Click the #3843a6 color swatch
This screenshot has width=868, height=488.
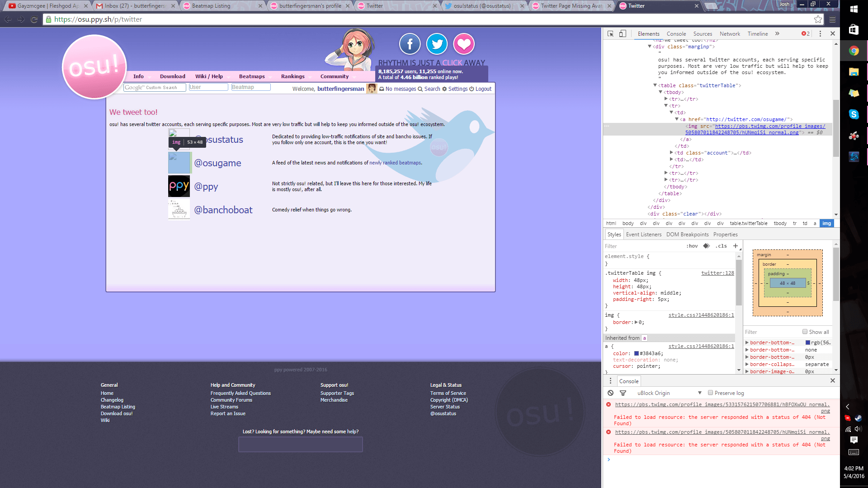click(x=637, y=353)
